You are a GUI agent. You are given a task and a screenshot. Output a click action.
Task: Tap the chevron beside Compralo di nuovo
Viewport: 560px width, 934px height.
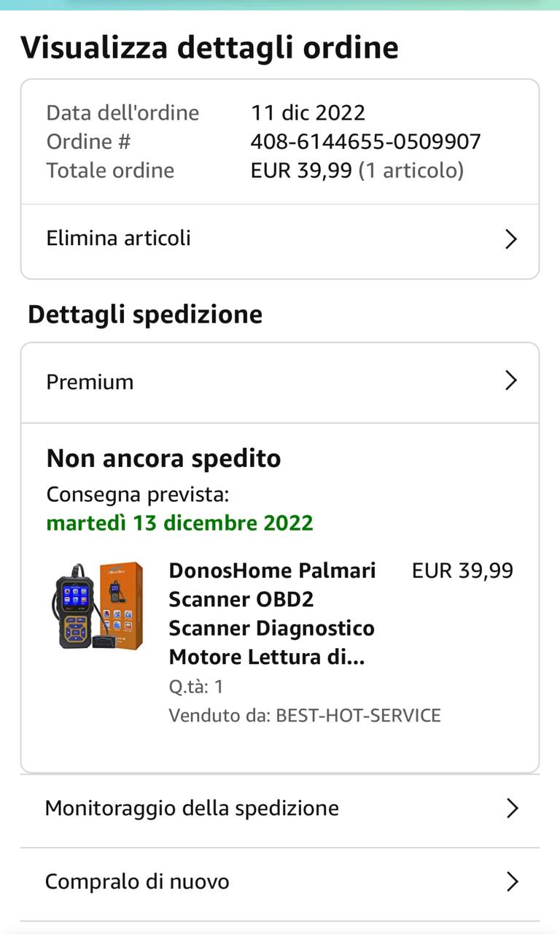click(512, 881)
